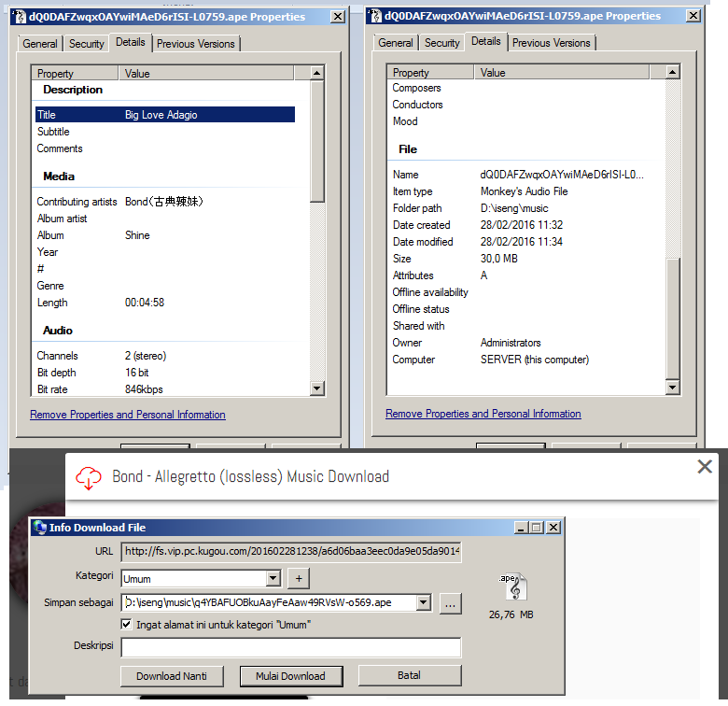Click scroll down arrow in left details list

316,388
